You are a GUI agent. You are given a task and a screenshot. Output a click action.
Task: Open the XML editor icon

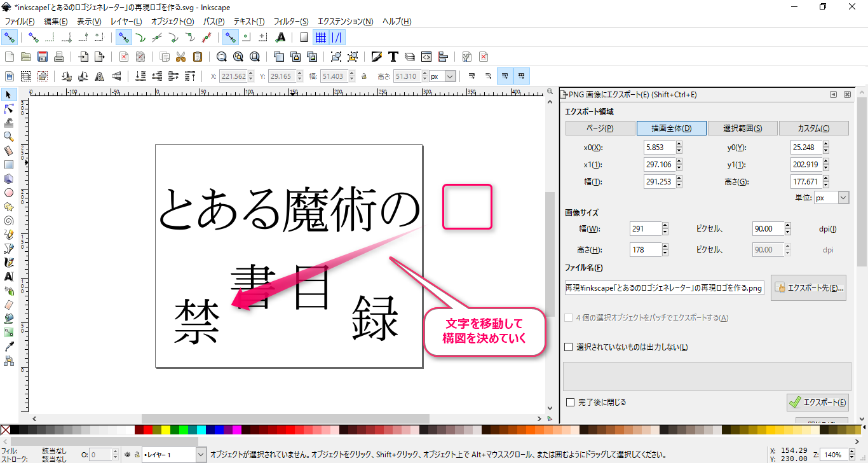click(426, 57)
